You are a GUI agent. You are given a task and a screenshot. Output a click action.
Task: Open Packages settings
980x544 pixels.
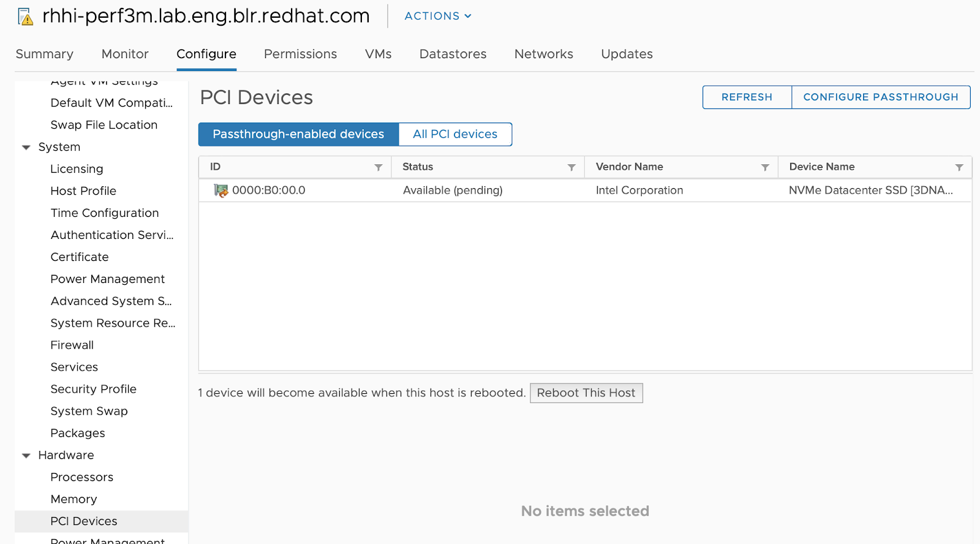click(78, 434)
